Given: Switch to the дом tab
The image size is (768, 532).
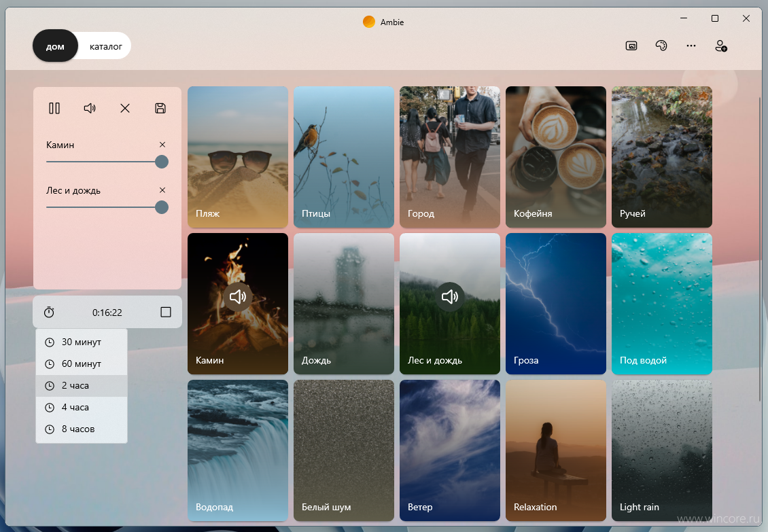Looking at the screenshot, I should pyautogui.click(x=55, y=46).
